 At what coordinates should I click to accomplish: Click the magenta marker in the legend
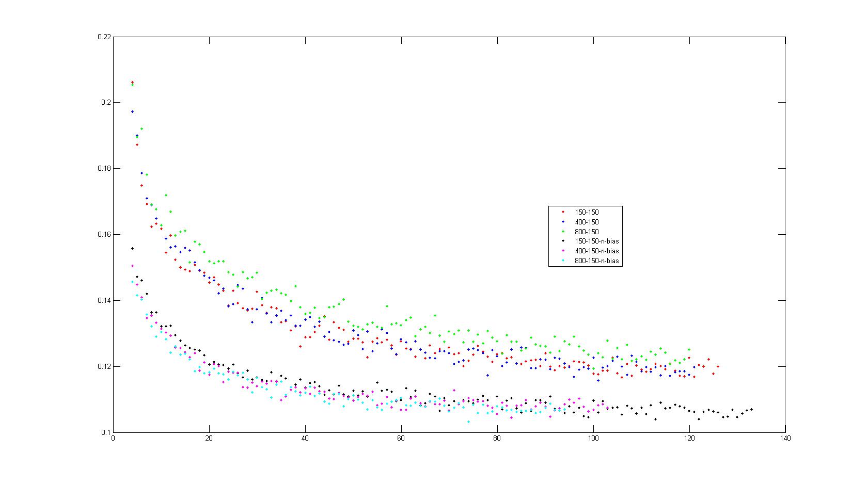pos(562,251)
